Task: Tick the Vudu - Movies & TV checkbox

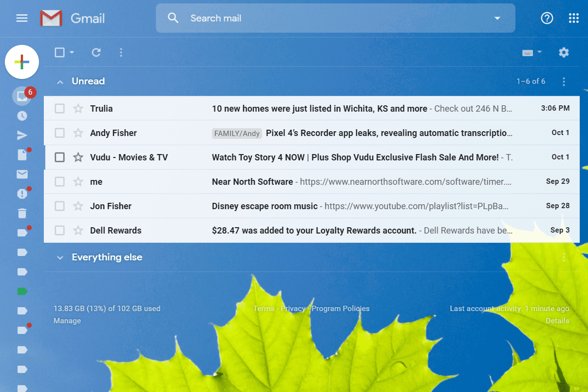Action: point(59,157)
